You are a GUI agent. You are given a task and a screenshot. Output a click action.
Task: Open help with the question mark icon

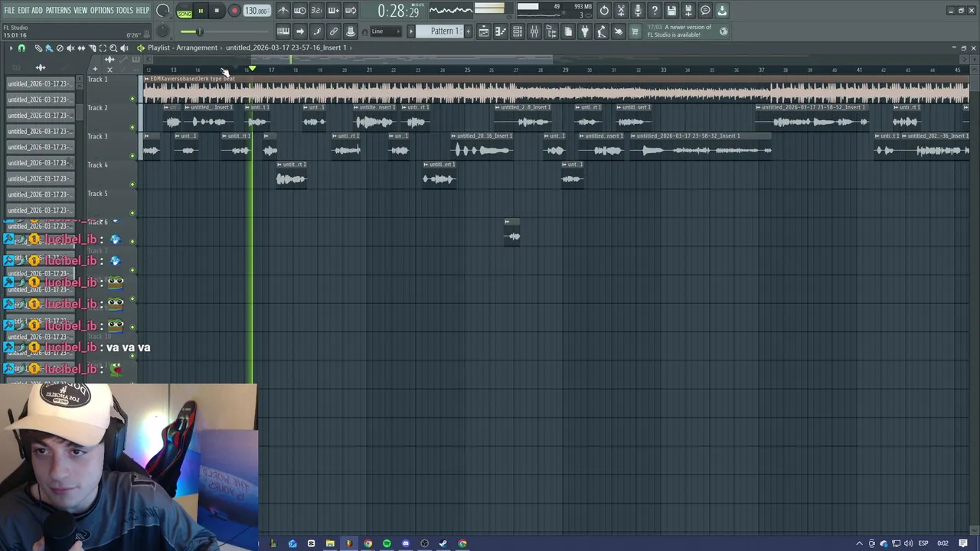655,11
